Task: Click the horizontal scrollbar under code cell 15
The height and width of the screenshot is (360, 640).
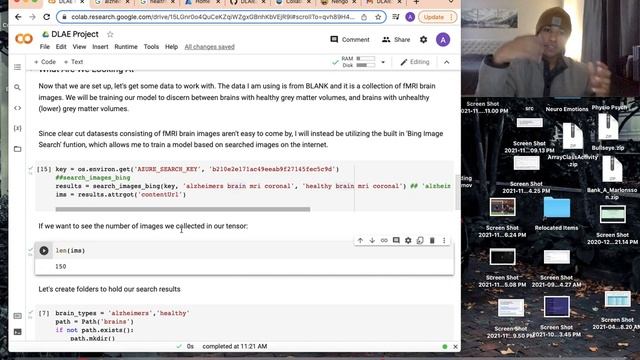Action: click(183, 209)
